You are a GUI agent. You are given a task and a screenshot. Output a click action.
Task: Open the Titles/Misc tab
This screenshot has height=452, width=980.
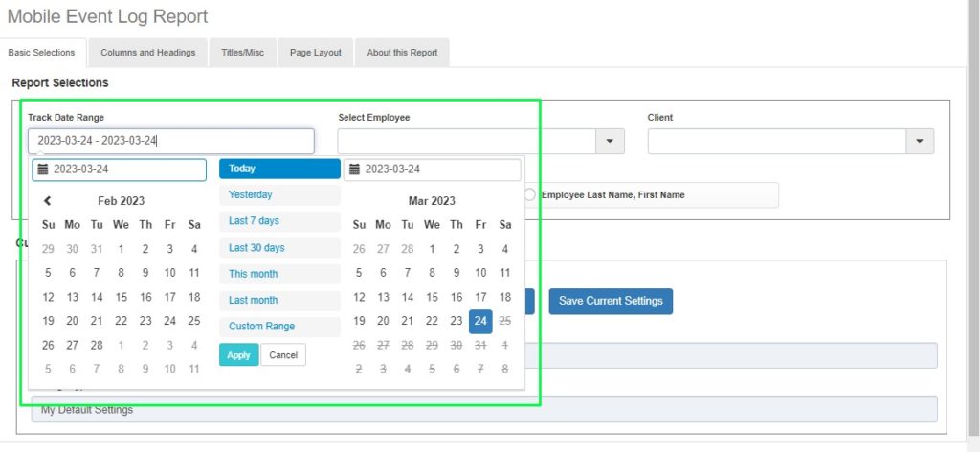(243, 53)
